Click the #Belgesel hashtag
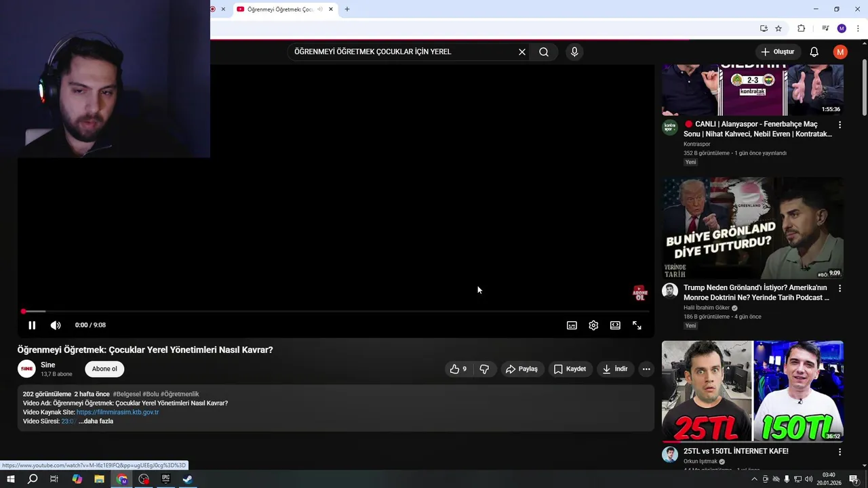Viewport: 868px width, 488px height. pyautogui.click(x=127, y=394)
